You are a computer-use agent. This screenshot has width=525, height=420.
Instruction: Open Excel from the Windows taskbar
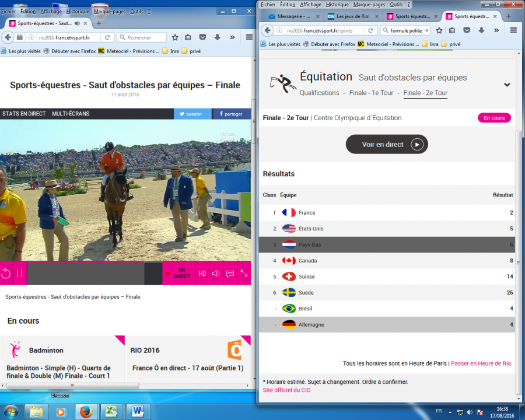tap(111, 411)
